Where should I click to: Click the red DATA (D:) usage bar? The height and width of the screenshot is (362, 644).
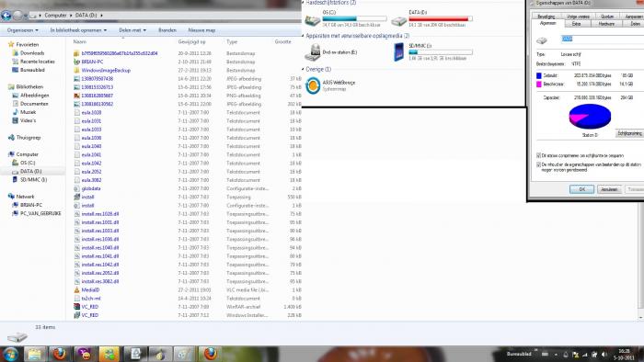tap(441, 19)
